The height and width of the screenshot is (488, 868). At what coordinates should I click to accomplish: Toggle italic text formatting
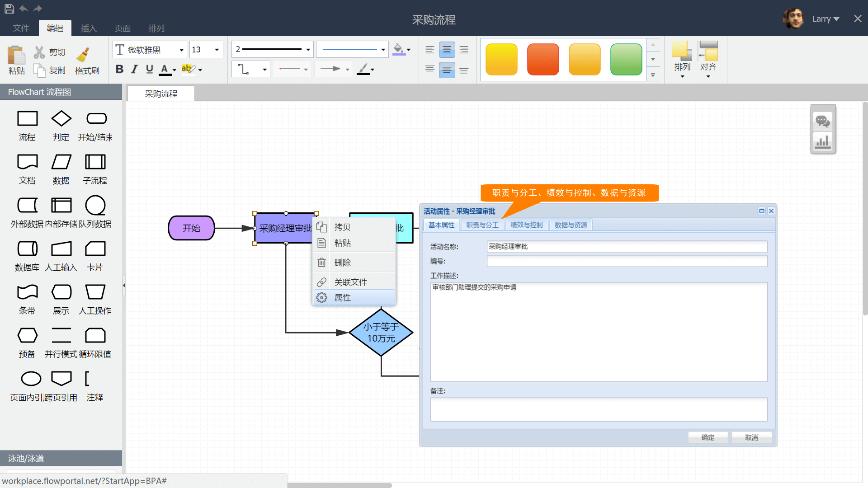coord(134,69)
